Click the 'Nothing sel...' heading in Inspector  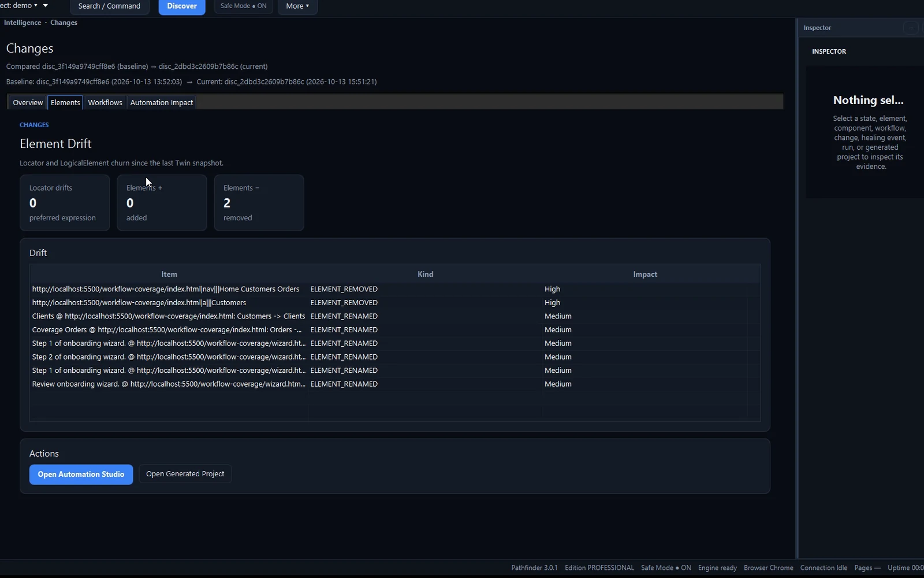click(x=868, y=100)
